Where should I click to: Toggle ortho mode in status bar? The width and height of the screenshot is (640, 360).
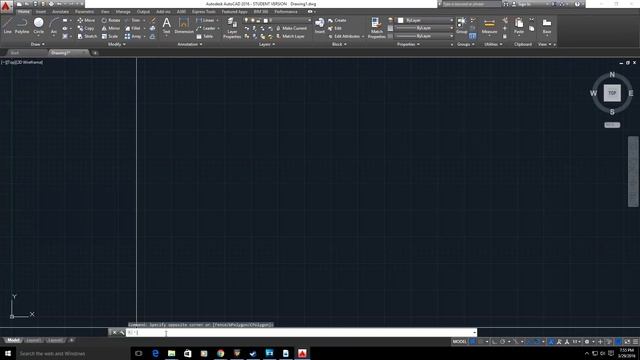(x=494, y=342)
